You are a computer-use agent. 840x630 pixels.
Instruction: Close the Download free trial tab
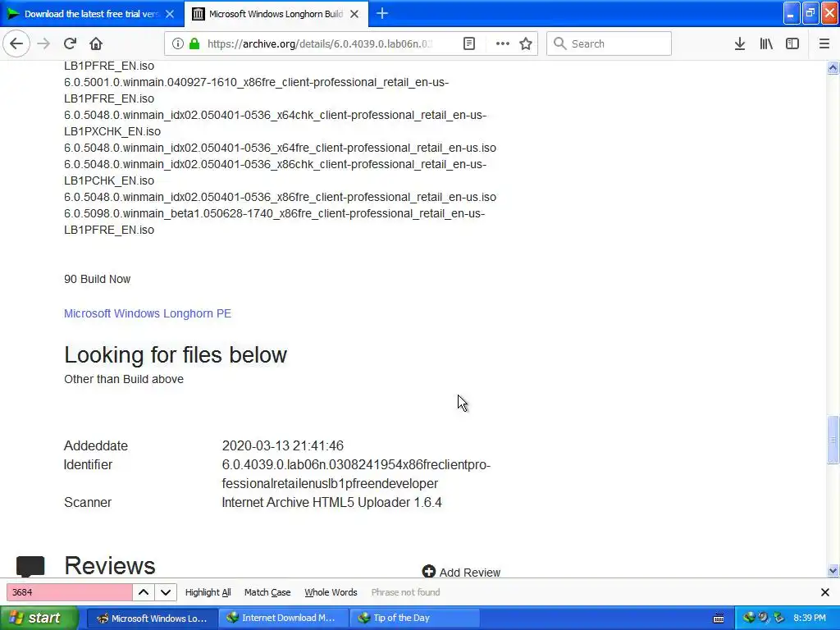(x=170, y=14)
